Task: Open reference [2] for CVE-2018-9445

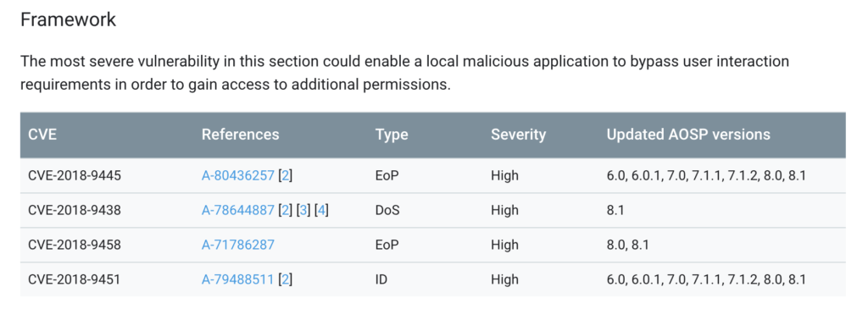Action: 285,176
